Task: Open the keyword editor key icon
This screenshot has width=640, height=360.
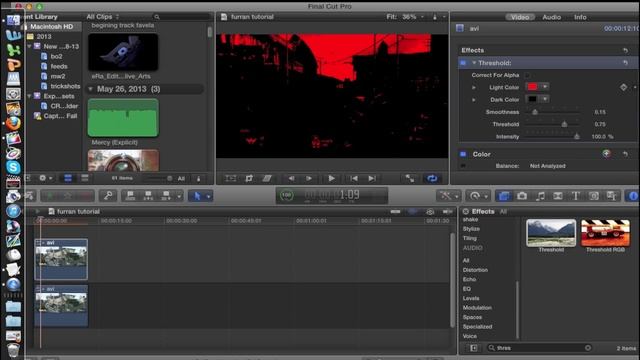Action: coord(108,196)
